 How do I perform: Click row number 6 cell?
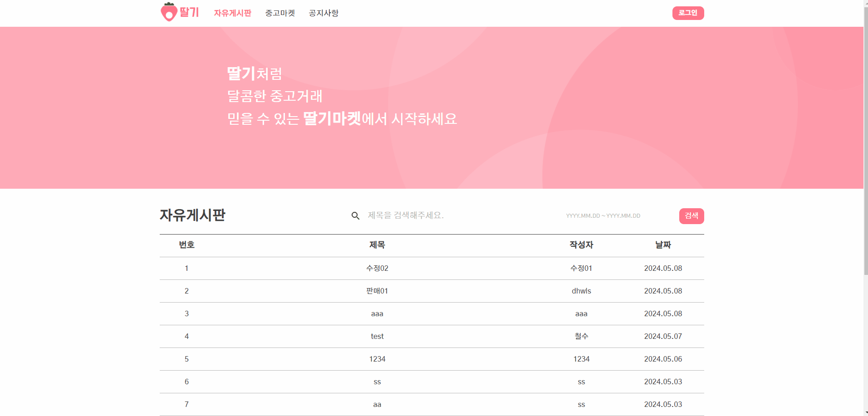[x=186, y=382]
